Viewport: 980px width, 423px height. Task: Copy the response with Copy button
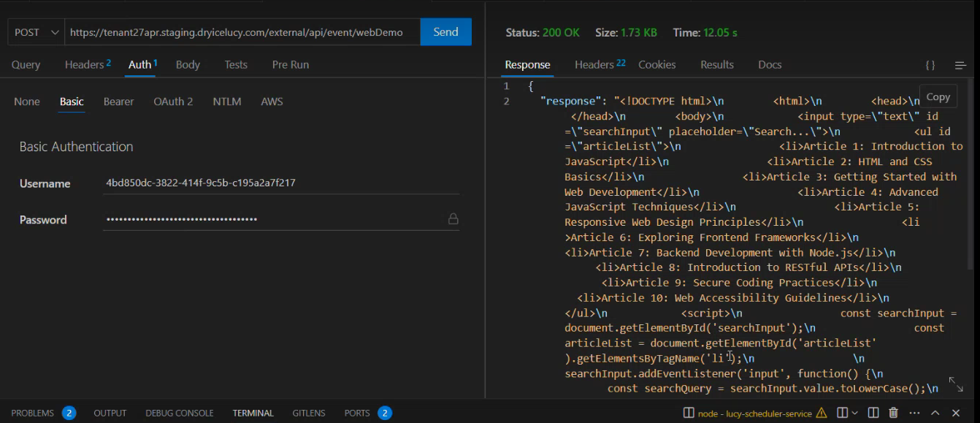tap(938, 96)
